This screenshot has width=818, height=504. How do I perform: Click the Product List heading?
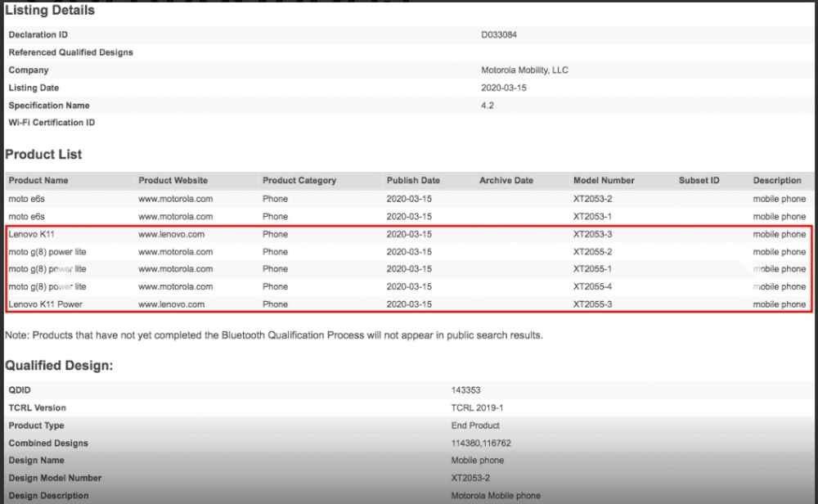[x=43, y=155]
